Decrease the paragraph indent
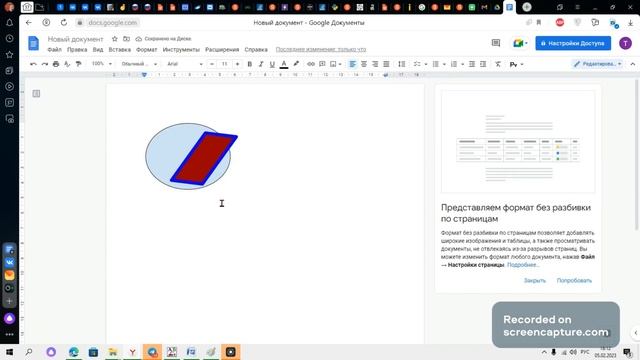Image resolution: width=640 pixels, height=360 pixels. pyautogui.click(x=472, y=64)
